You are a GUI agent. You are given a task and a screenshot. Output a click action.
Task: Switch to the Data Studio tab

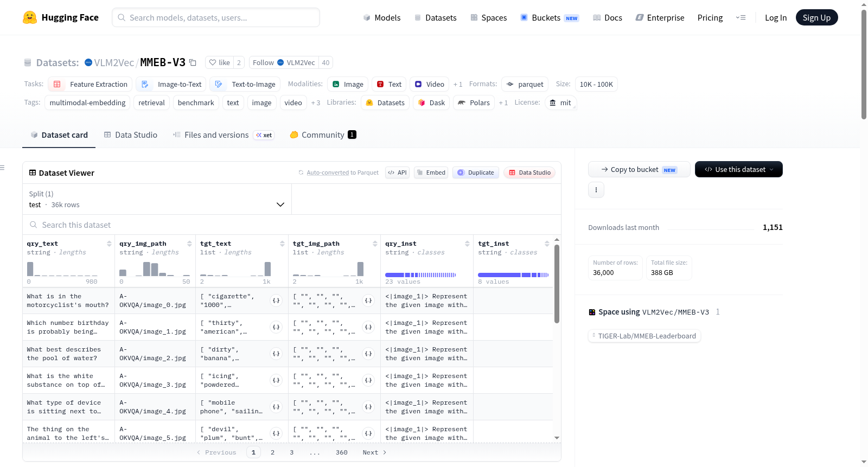131,135
